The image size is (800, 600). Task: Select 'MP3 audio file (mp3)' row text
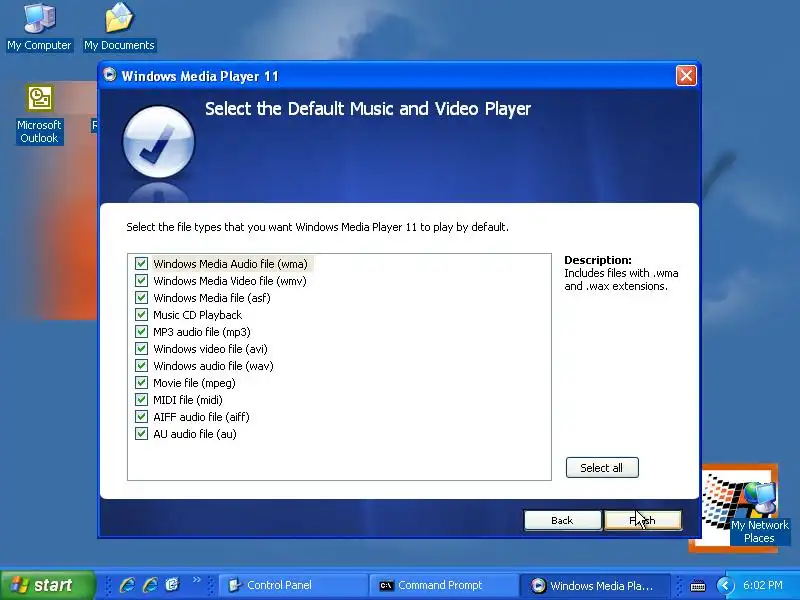pos(202,332)
